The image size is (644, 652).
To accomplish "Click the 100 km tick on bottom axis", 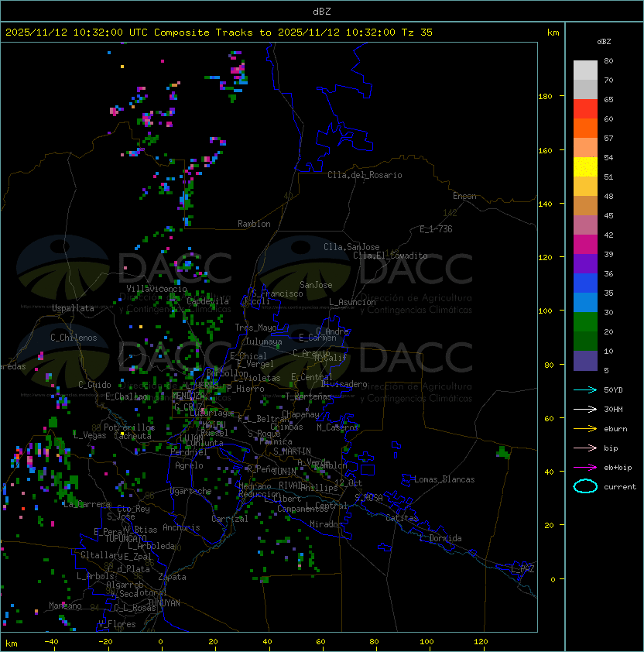I will pyautogui.click(x=426, y=642).
